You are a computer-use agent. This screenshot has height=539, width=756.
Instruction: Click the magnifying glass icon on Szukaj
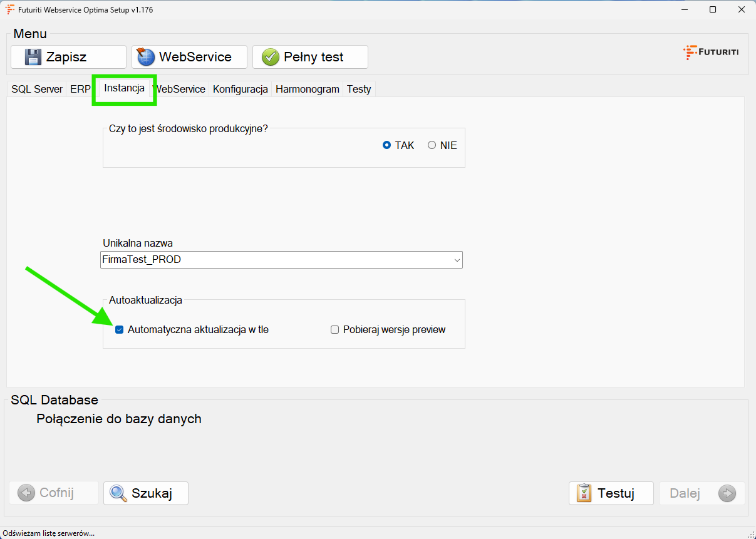118,493
